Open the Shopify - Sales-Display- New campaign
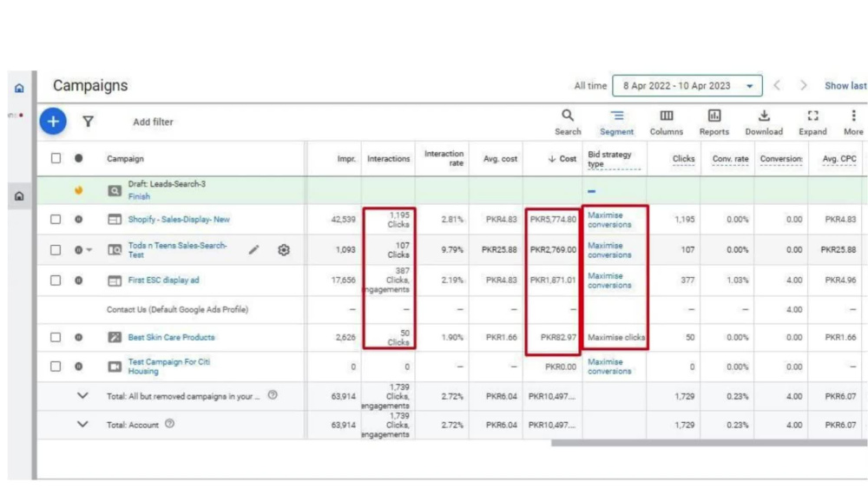Viewport: 868px width, 489px height. pos(179,219)
